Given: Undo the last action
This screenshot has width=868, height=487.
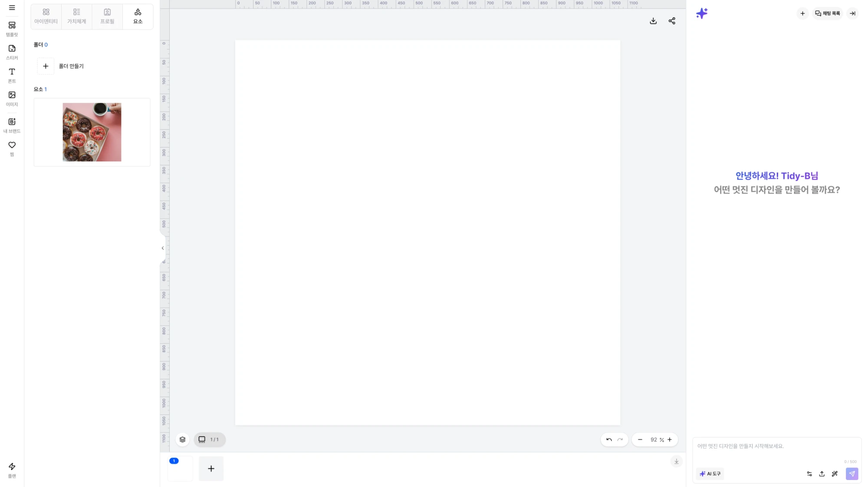Looking at the screenshot, I should [x=609, y=440].
